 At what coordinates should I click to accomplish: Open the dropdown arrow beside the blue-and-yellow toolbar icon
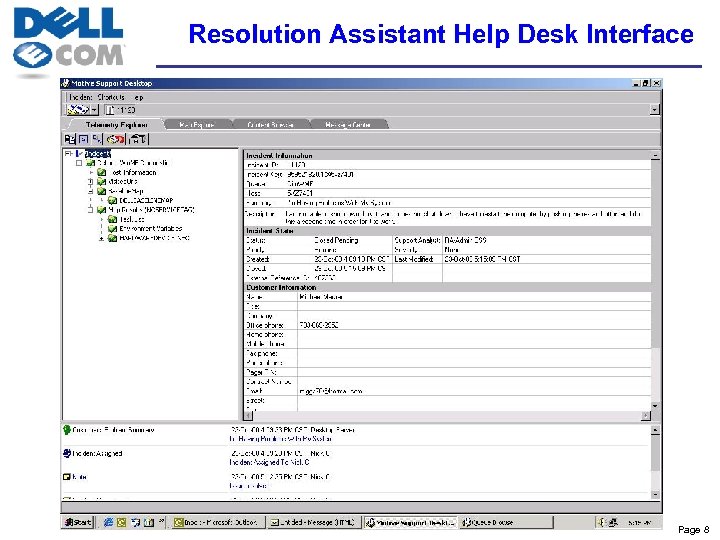pyautogui.click(x=94, y=110)
